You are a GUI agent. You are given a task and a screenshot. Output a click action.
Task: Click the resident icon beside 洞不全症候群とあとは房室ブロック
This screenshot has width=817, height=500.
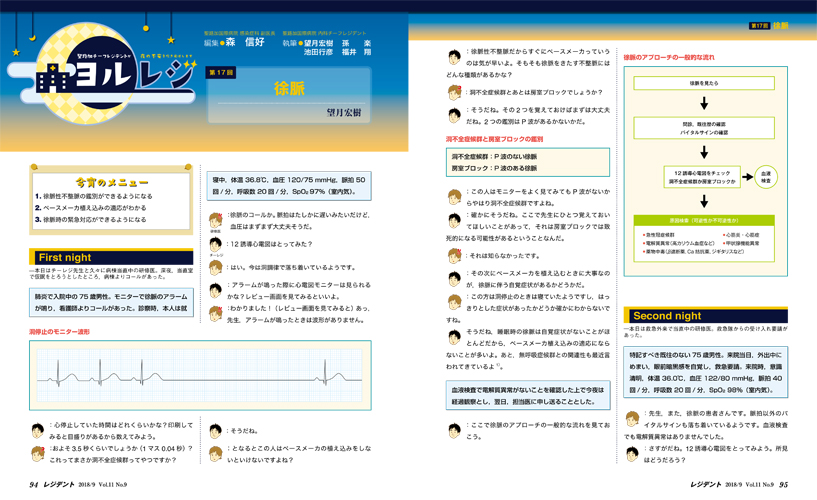(454, 92)
